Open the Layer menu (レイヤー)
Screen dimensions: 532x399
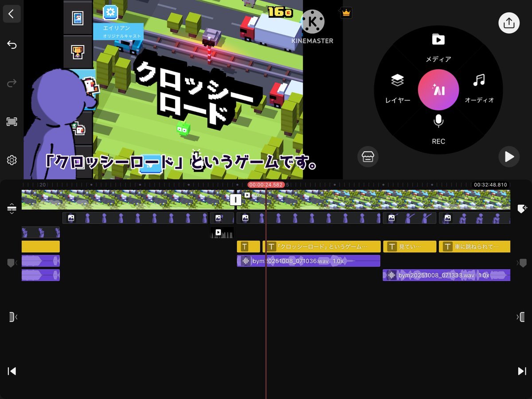(397, 88)
